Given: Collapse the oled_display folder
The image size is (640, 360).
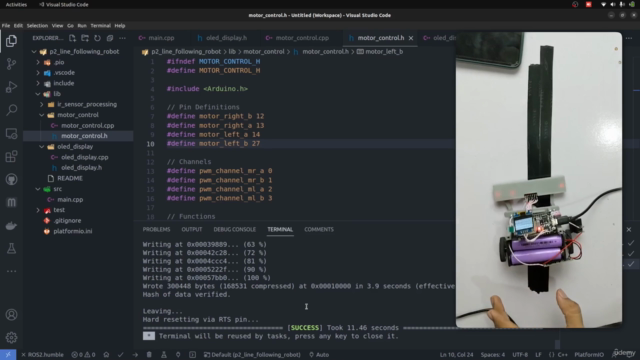Looking at the screenshot, I should coord(42,147).
